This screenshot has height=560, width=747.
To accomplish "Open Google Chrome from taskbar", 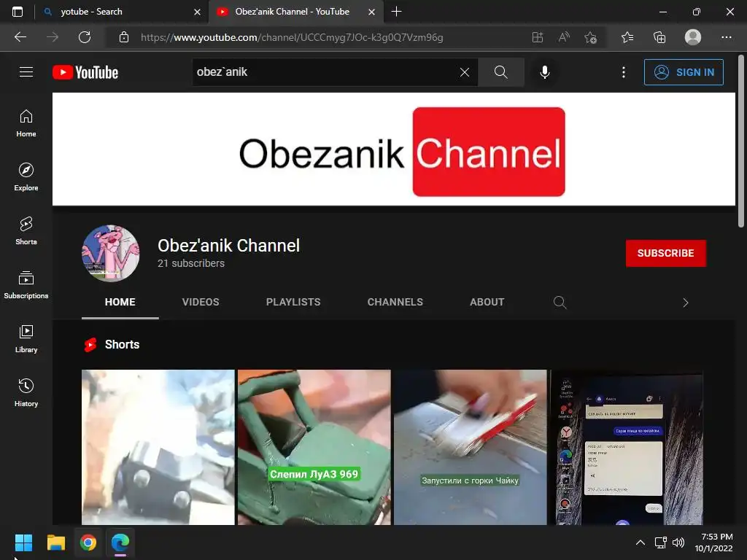I will click(88, 542).
